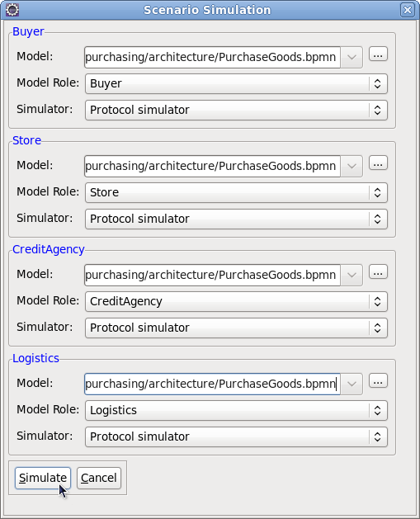Click the Logistics group heading
Viewport: 420px width, 519px height.
pyautogui.click(x=35, y=358)
